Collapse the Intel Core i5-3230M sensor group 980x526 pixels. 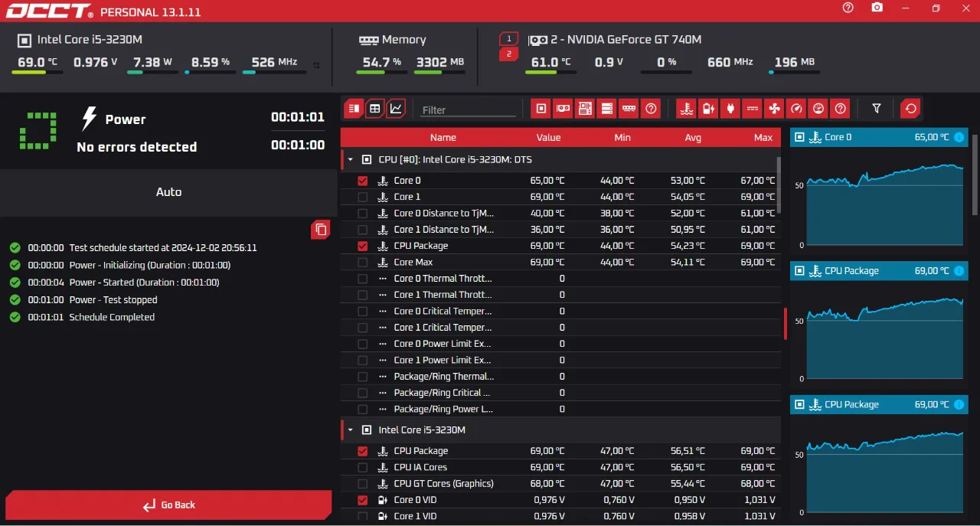click(x=351, y=430)
